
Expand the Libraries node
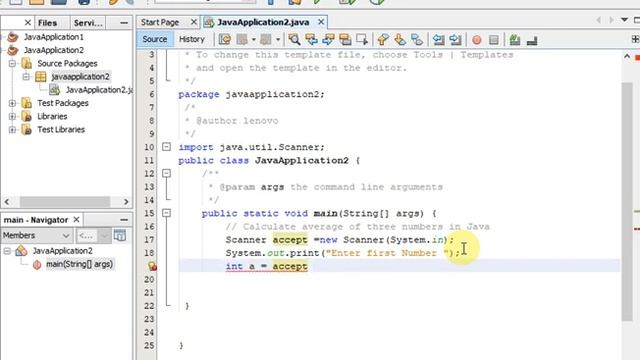point(12,116)
